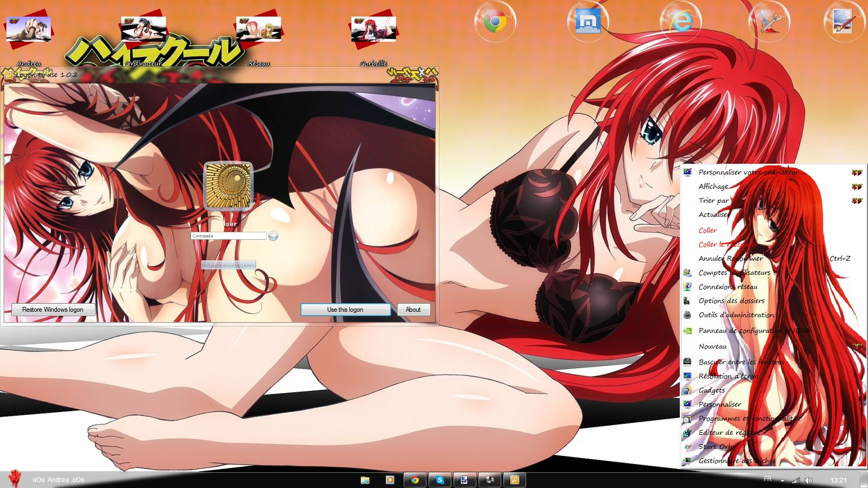Choose Coller le raccourci menu entry
Screen dimensions: 868x488
[x=773, y=245]
